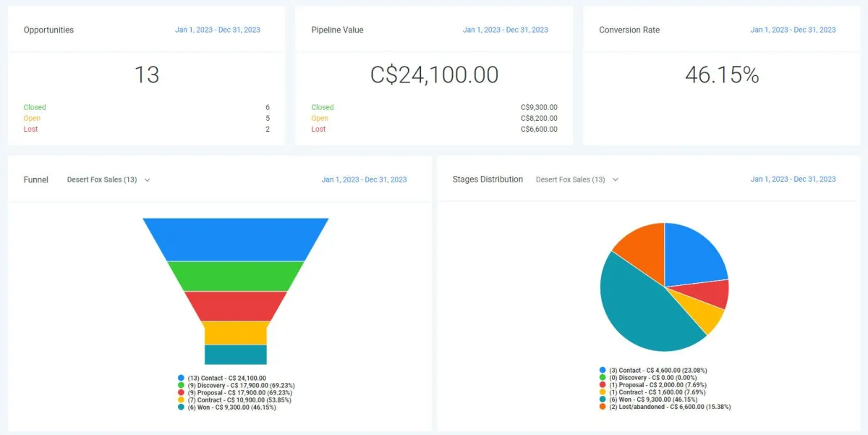Open the Opportunities date range picker

[x=218, y=30]
